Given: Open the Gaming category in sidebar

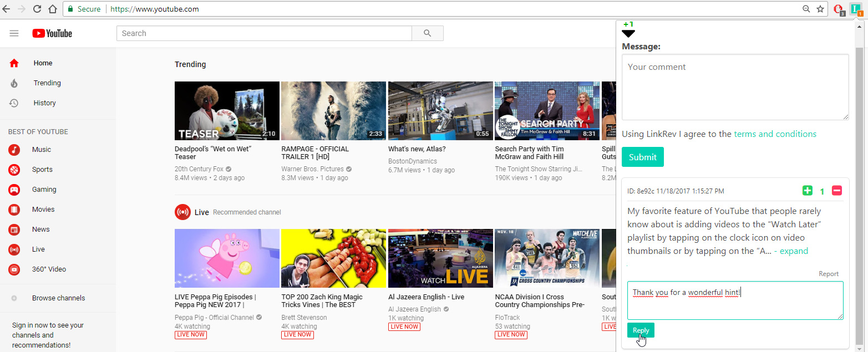Looking at the screenshot, I should click(x=44, y=190).
